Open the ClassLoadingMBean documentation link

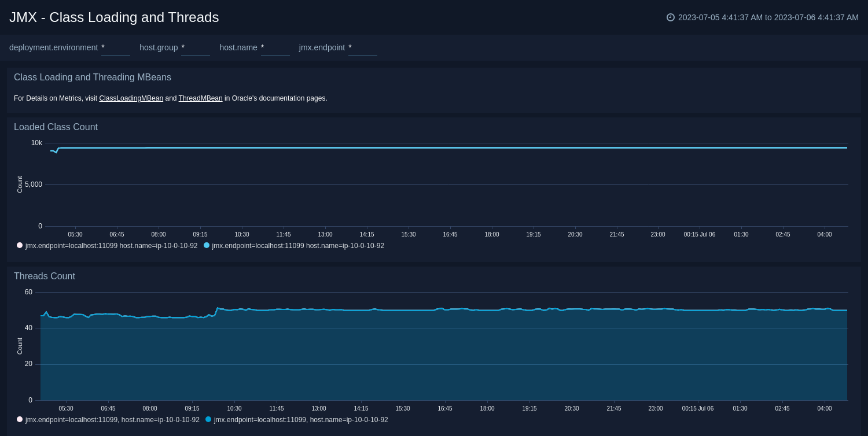131,98
